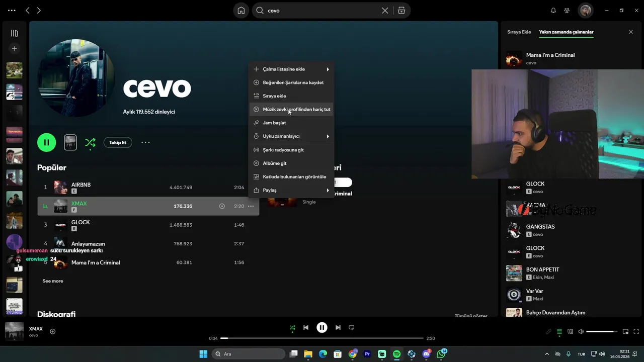Open 'cevo' artist link in player bar
The height and width of the screenshot is (362, 644).
tap(33, 335)
